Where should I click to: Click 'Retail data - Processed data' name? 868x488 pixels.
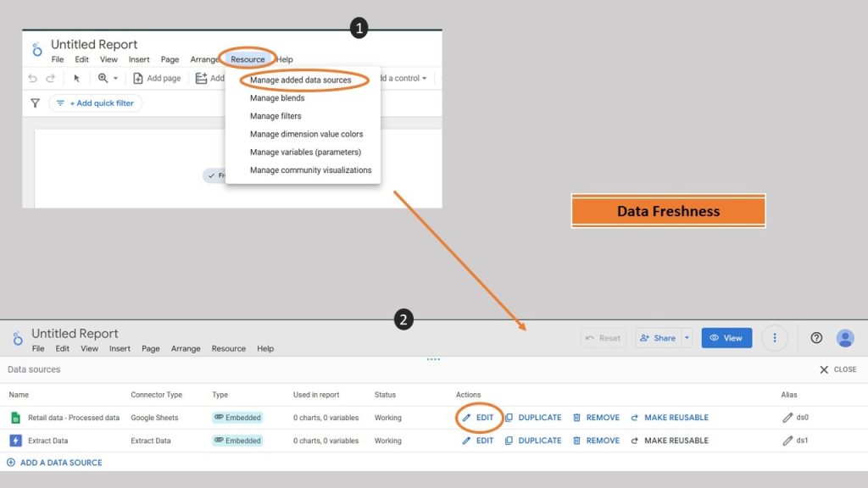tap(74, 418)
